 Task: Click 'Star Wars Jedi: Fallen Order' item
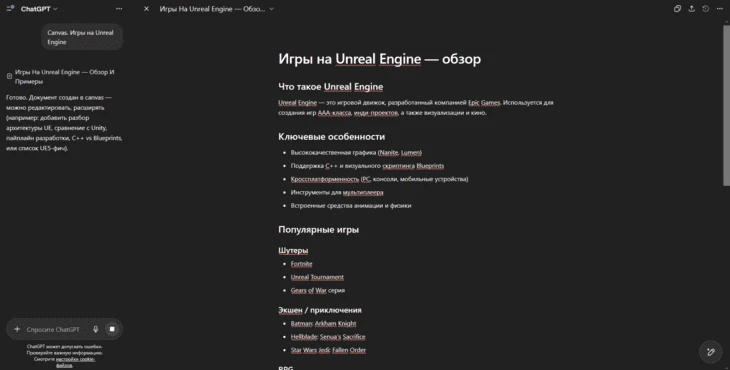pyautogui.click(x=328, y=350)
